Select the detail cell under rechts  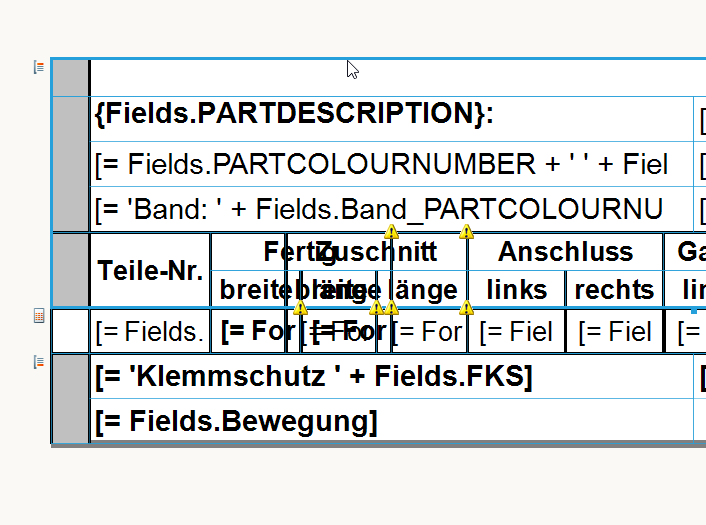click(x=614, y=331)
